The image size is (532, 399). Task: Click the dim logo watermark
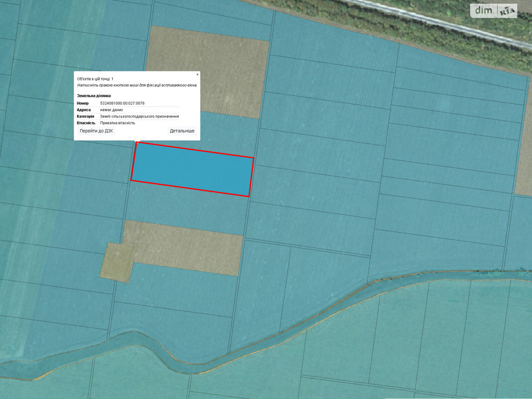tap(483, 11)
